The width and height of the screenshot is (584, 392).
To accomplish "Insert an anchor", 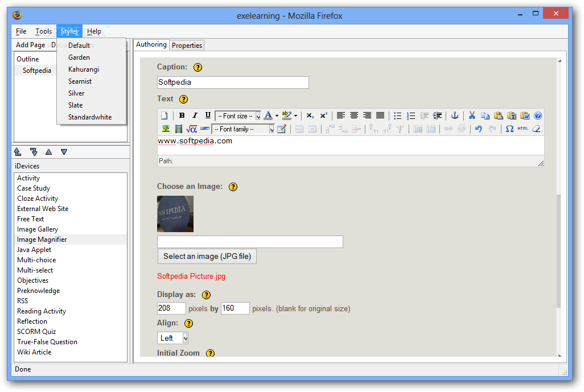I will point(454,115).
